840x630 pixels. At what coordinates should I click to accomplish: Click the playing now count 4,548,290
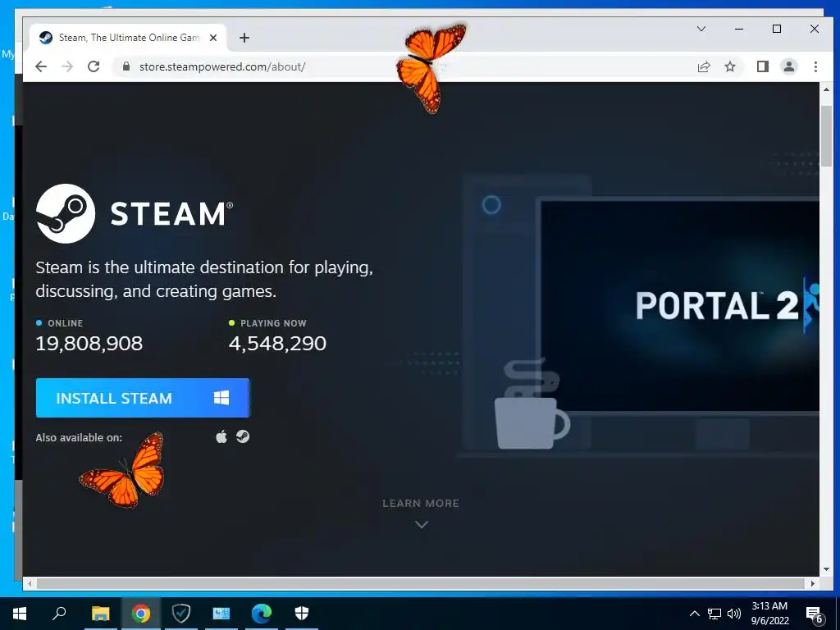(x=277, y=344)
